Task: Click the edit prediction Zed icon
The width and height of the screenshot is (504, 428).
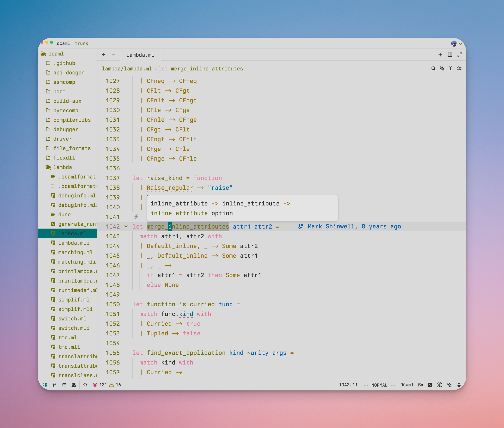Action: point(421,385)
